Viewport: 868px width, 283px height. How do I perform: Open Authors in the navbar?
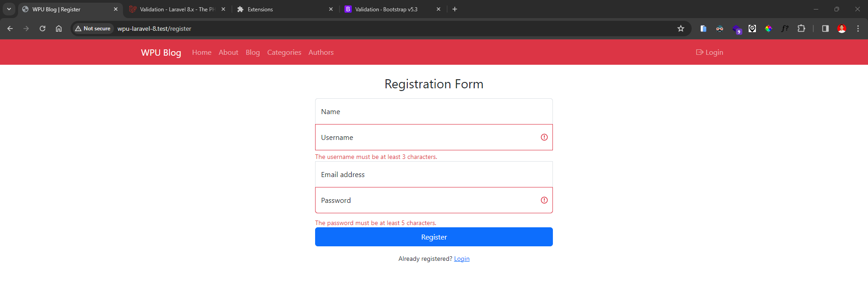pos(321,53)
